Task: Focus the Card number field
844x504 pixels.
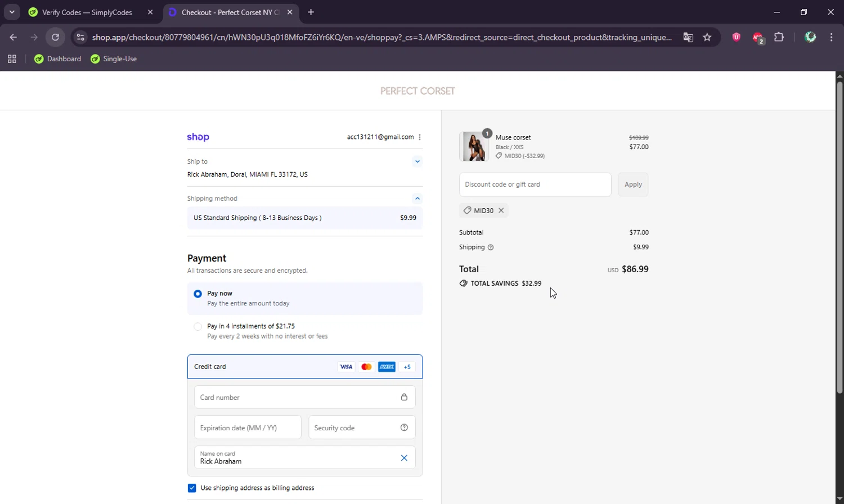Action: [305, 397]
